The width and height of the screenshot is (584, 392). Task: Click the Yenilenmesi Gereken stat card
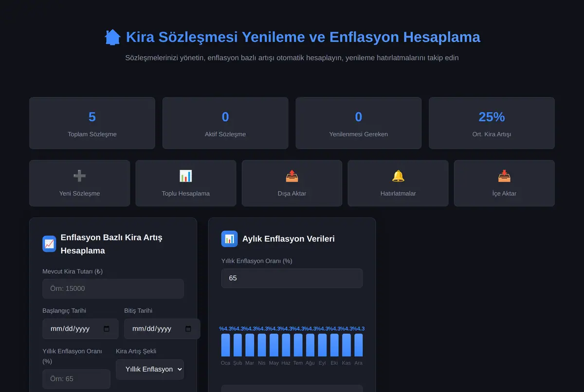tap(359, 123)
